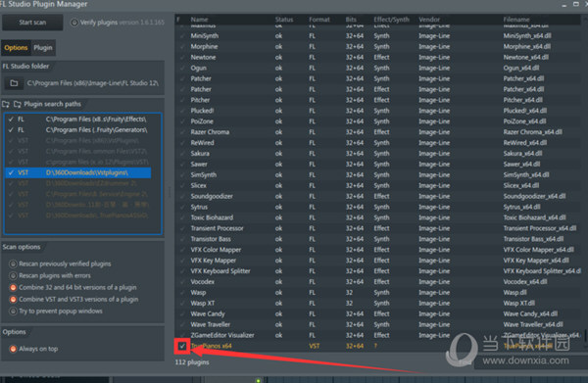Toggle Combine 32 and 64 bit versions
This screenshot has height=383, width=588.
point(13,287)
